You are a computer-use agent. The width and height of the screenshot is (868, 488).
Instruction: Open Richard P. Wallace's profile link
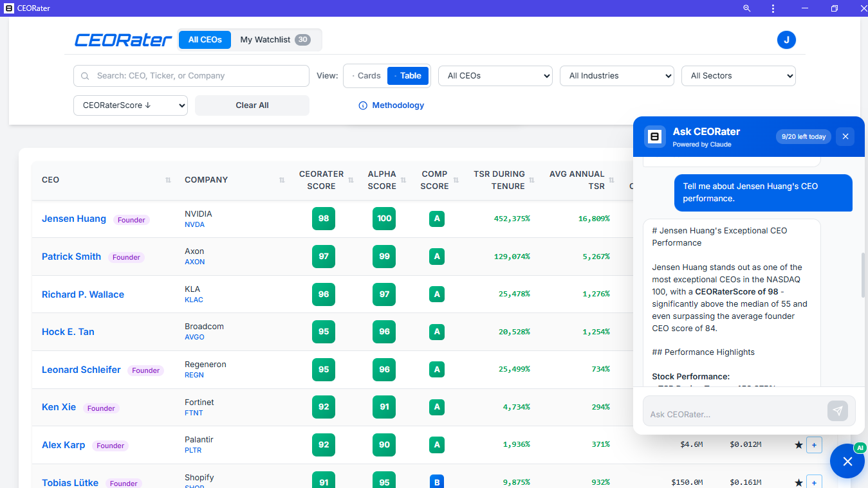[83, 294]
